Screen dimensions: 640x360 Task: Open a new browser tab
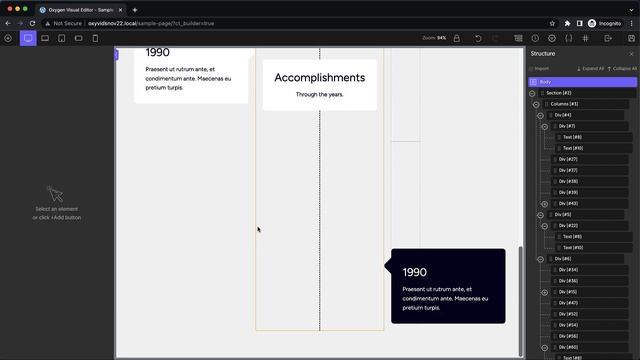pos(135,10)
